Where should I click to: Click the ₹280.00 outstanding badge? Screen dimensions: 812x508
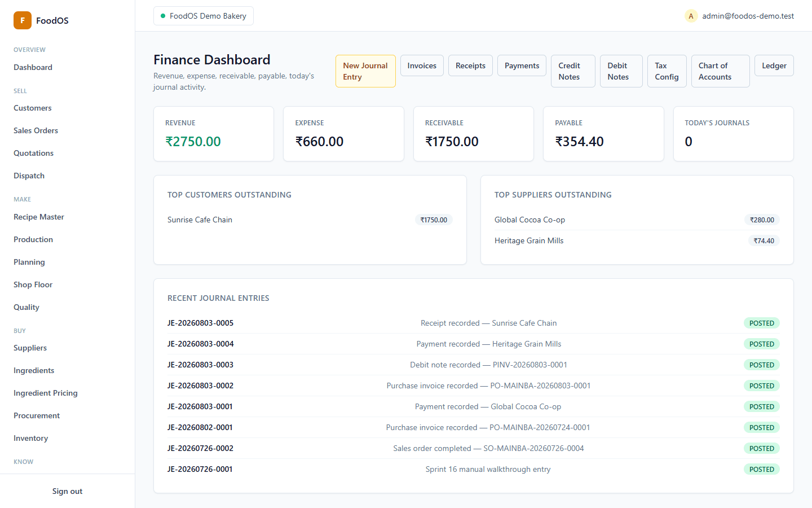762,220
